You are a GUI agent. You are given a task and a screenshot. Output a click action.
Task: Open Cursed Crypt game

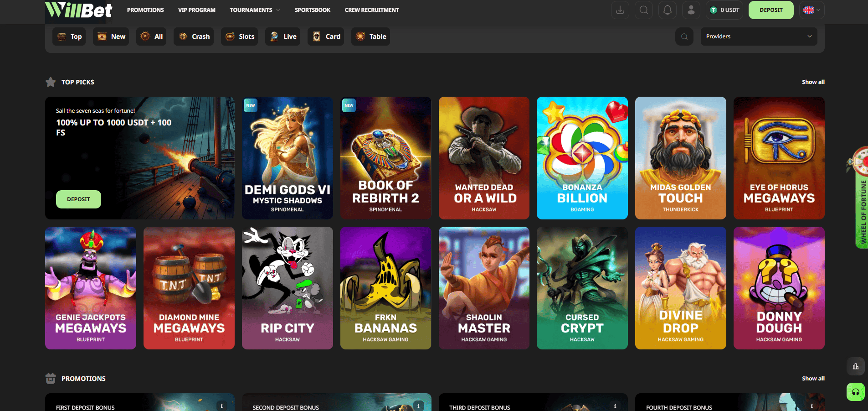click(x=582, y=288)
